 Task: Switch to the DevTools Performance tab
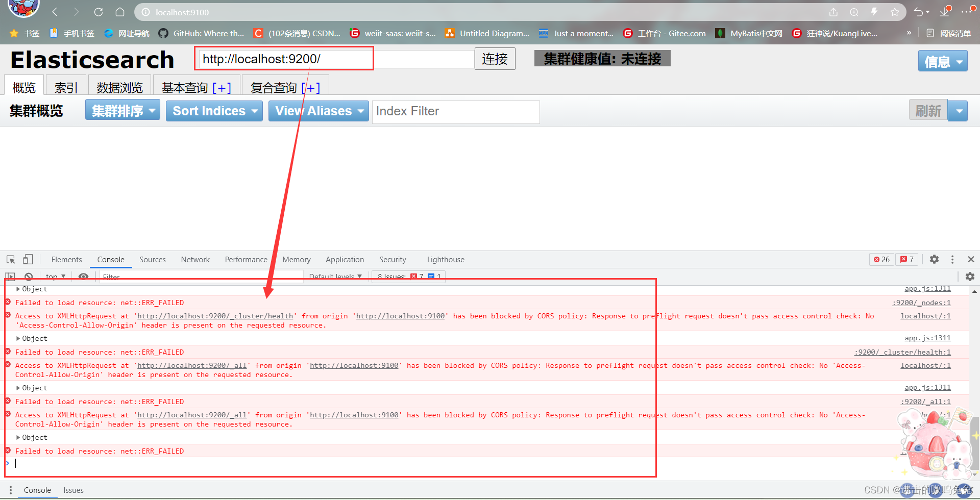[x=246, y=259]
